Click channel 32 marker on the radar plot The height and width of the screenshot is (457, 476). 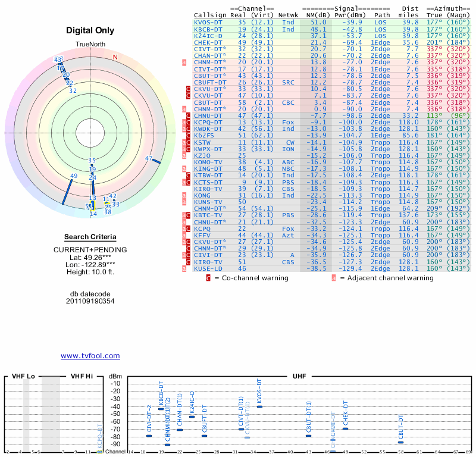73,90
